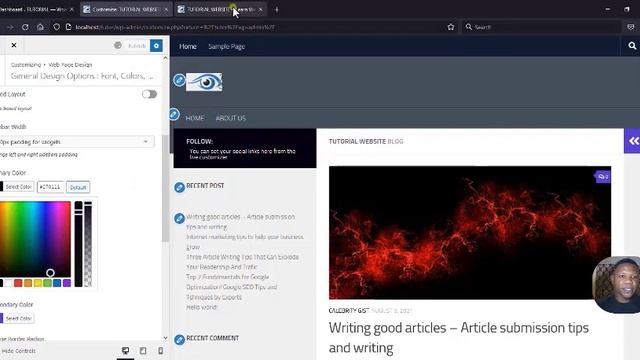Screen dimensions: 640x360
Task: Click edit pencil beside HOME menu
Action: click(x=174, y=114)
